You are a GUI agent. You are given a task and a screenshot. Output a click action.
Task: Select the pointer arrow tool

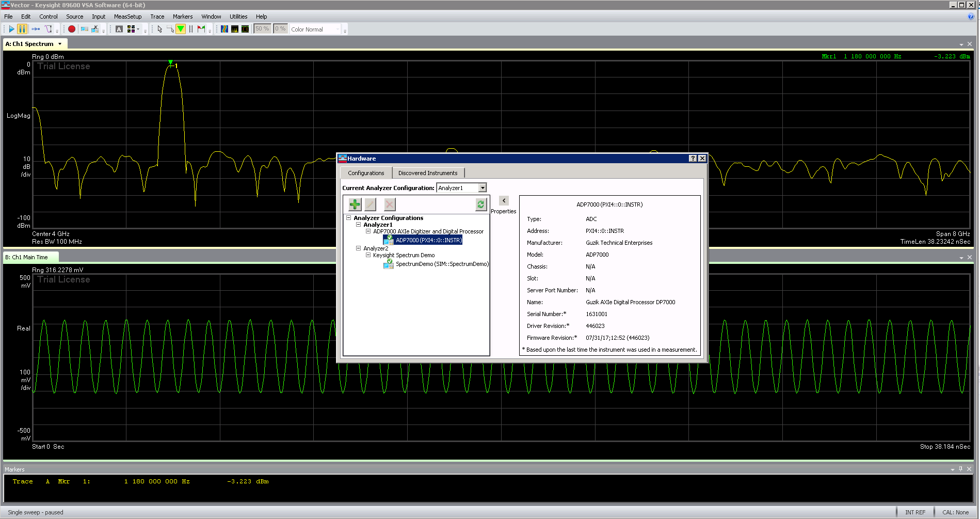pyautogui.click(x=160, y=29)
